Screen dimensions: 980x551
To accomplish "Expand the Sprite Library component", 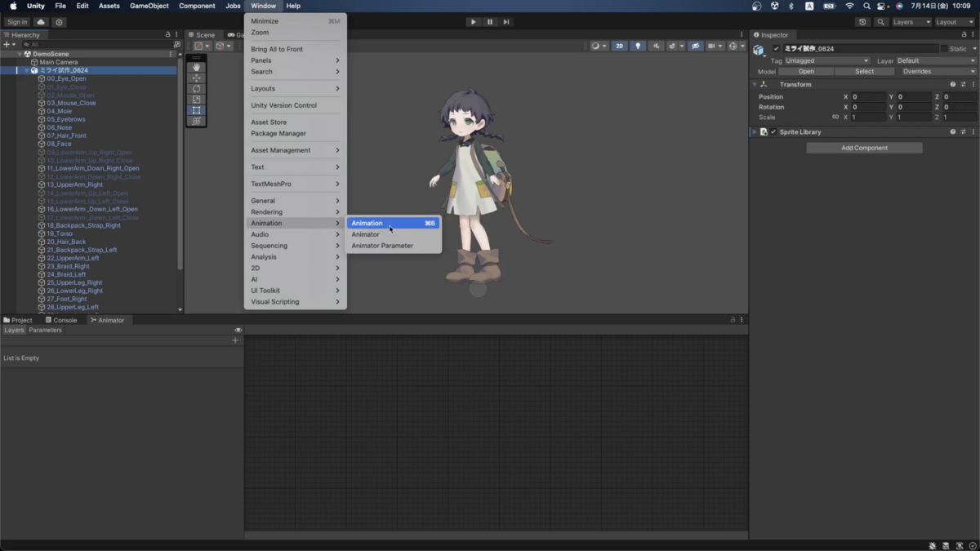I will click(x=755, y=131).
